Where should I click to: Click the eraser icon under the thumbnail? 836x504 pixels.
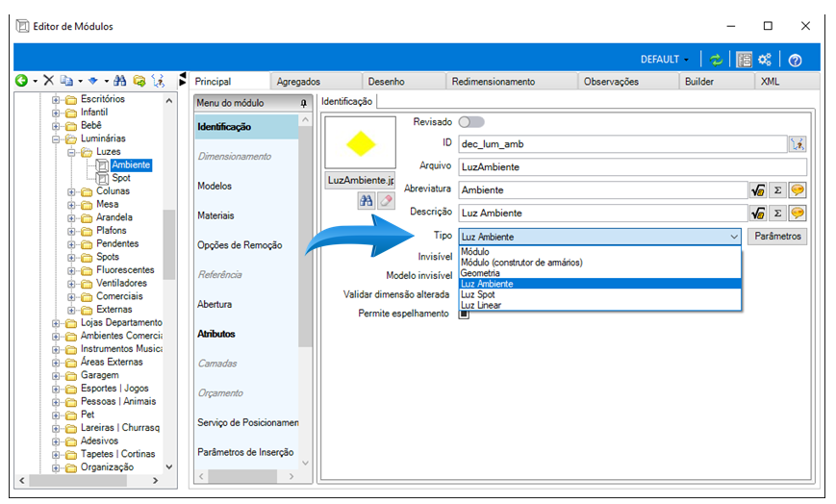point(386,201)
